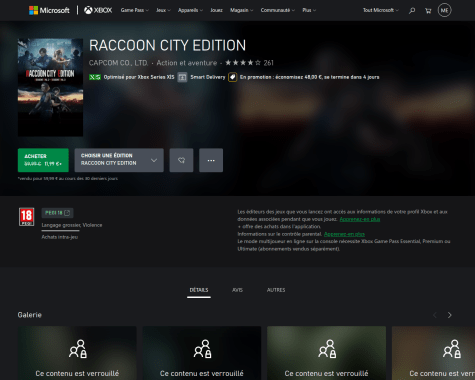The image size is (475, 380).
Task: Switch to the Avis tab
Action: point(237,290)
